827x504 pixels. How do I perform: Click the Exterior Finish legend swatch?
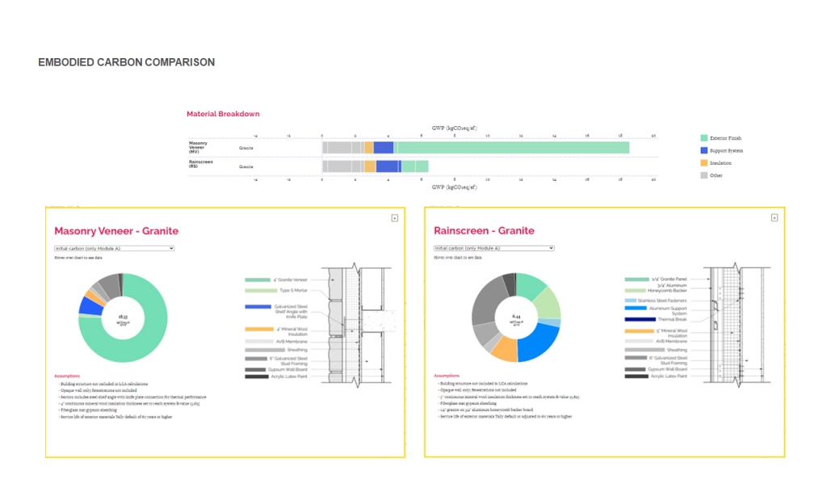point(703,138)
